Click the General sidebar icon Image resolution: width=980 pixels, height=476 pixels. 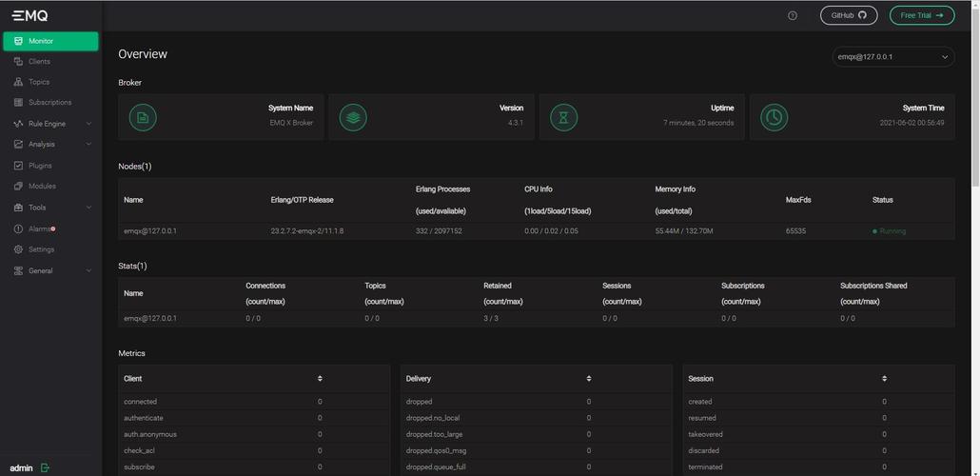(18, 270)
